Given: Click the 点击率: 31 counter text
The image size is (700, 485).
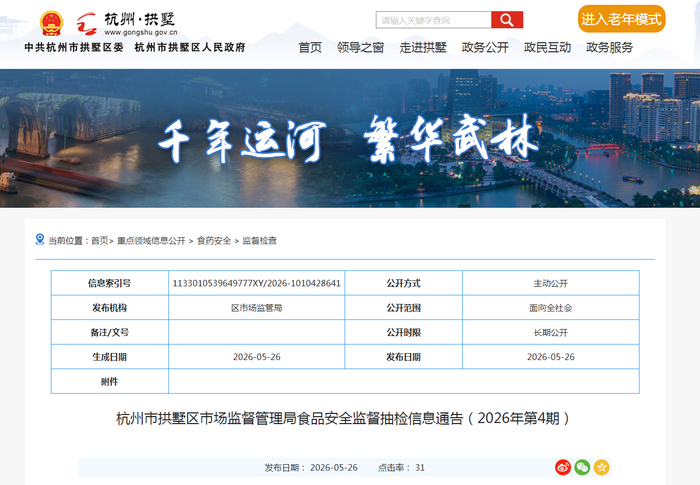Looking at the screenshot, I should [401, 468].
